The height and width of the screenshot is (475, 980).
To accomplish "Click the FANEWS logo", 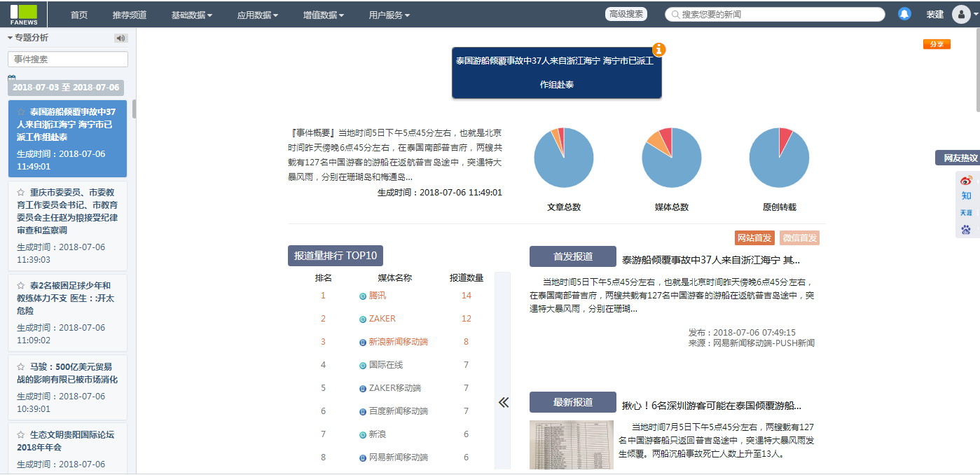I will tap(23, 14).
